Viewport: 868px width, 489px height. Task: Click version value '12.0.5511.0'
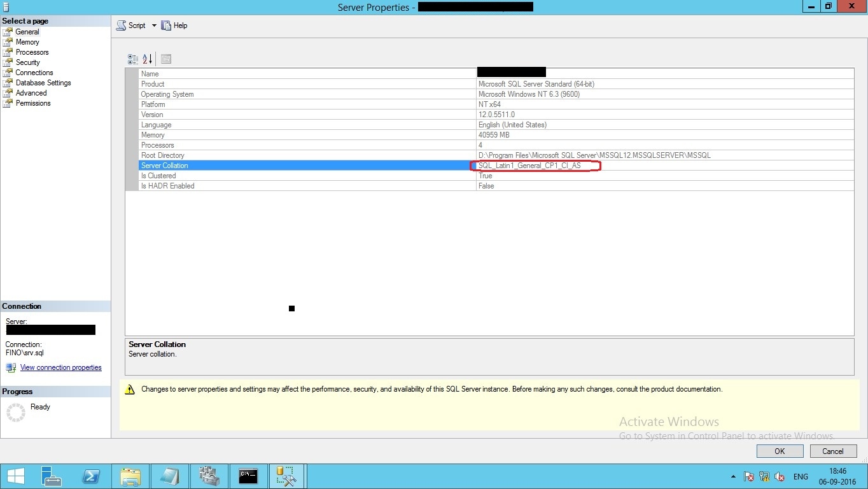pos(496,115)
